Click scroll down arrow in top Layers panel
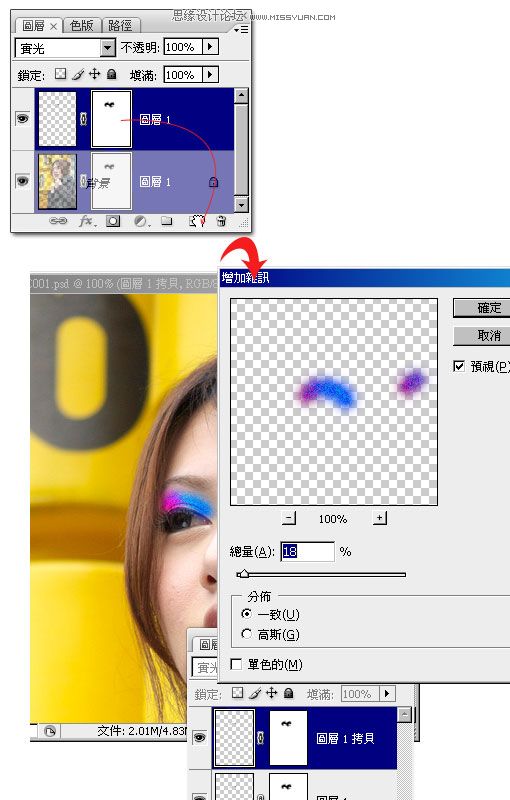 [x=241, y=205]
